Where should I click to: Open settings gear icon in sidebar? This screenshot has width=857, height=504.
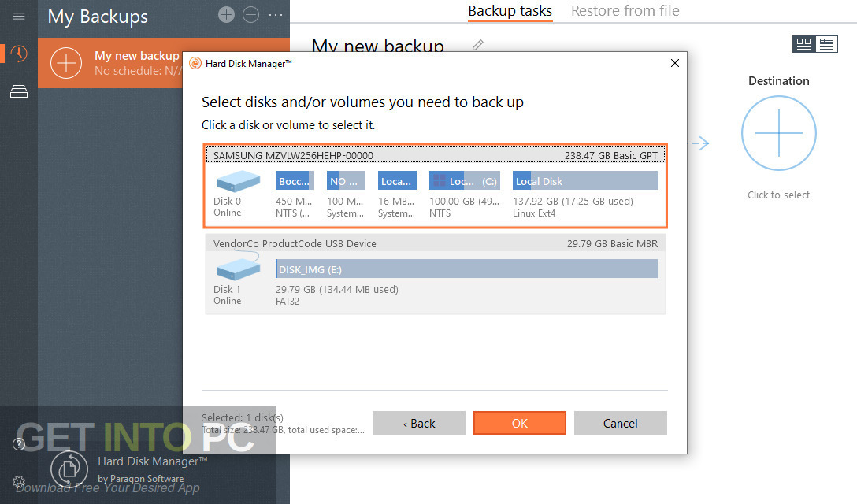19,482
